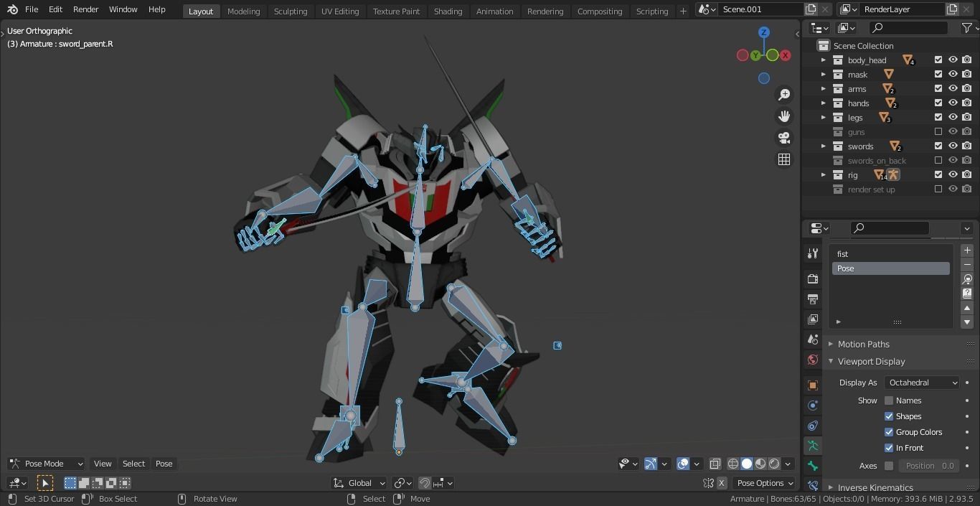980x506 pixels.
Task: Toggle the Axes checkbox
Action: [x=889, y=466]
